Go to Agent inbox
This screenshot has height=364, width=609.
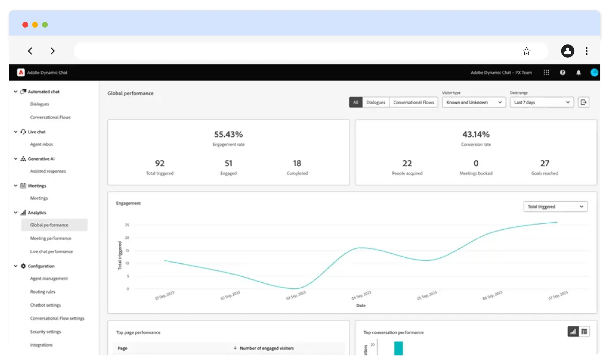click(42, 144)
